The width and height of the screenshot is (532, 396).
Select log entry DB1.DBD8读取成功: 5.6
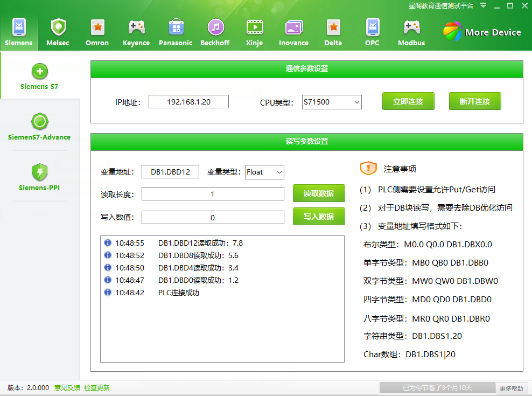tap(198, 255)
